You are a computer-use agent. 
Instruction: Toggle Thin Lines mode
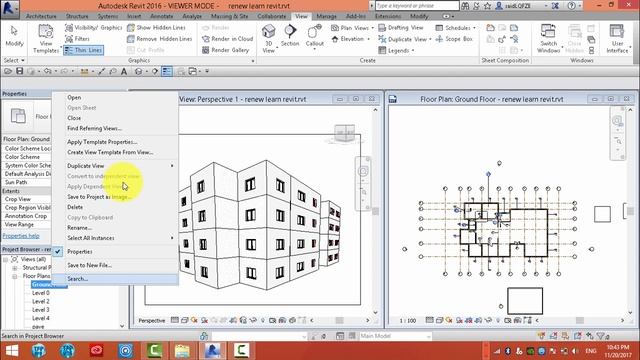click(84, 50)
